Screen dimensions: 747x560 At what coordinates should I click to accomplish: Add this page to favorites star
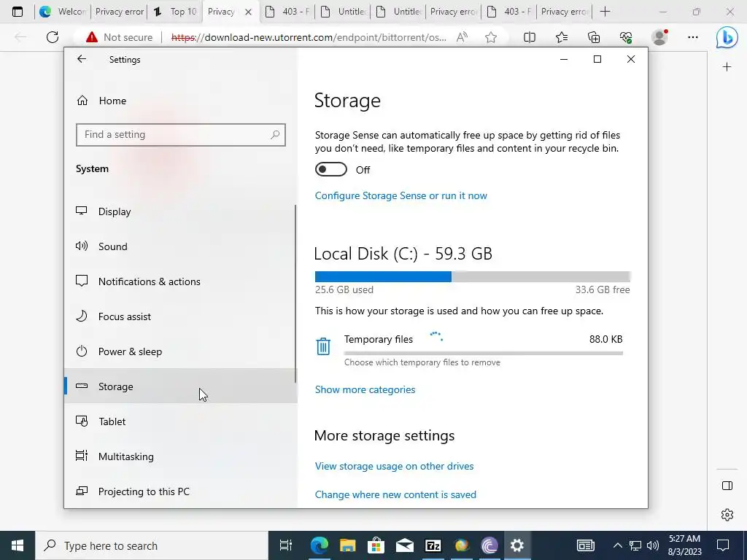coord(491,37)
